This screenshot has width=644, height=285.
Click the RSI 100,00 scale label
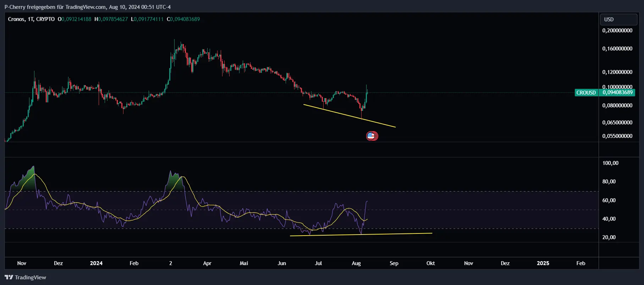[610, 163]
